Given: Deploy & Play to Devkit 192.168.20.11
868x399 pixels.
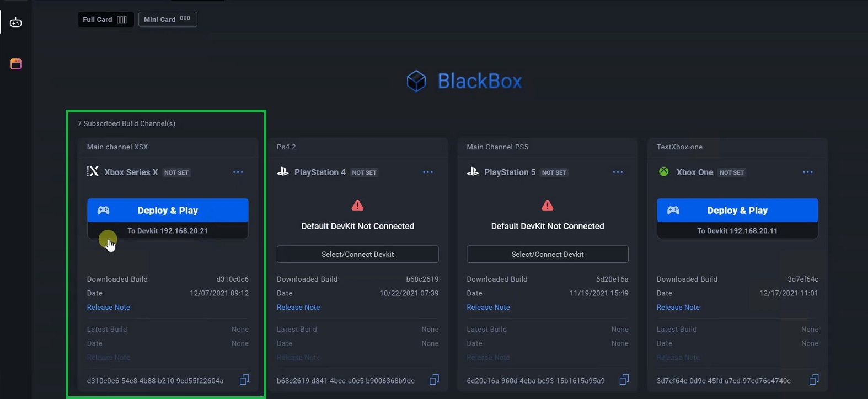Looking at the screenshot, I should [737, 211].
